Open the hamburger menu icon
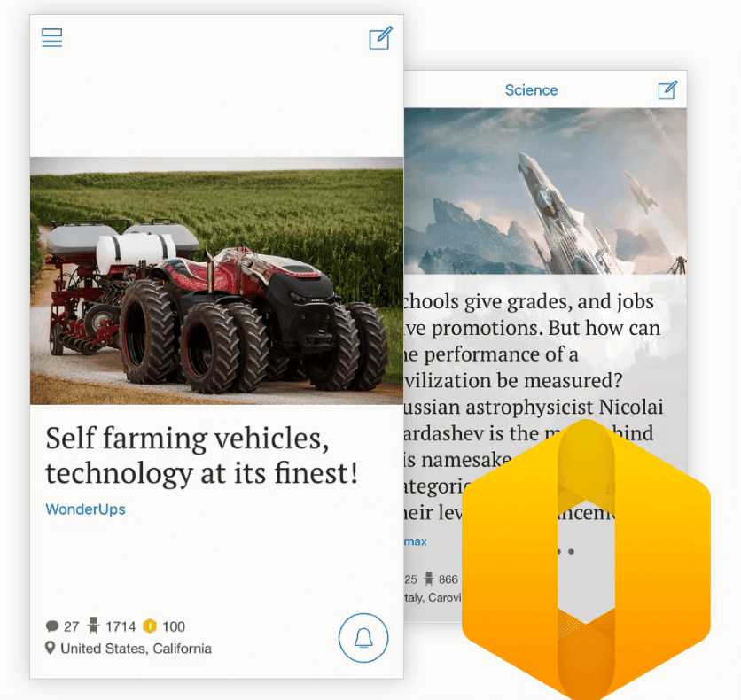741x700 pixels. (52, 38)
